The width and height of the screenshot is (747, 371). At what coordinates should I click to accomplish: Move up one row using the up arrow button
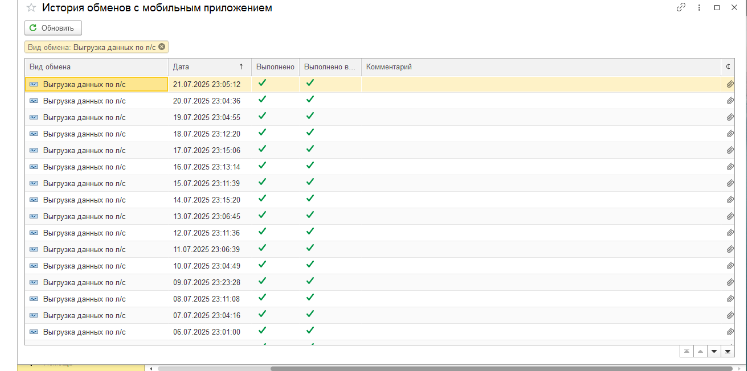700,351
